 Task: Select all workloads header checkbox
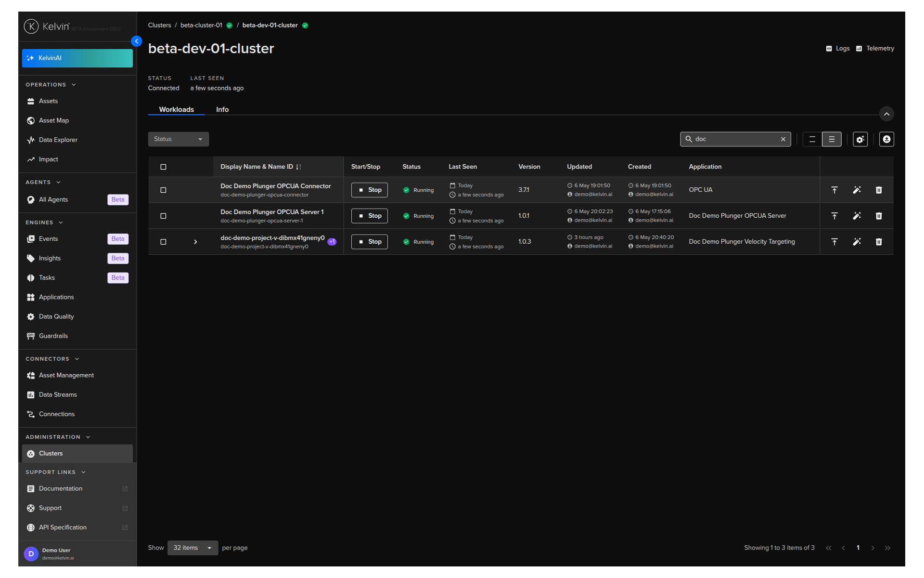coord(163,167)
